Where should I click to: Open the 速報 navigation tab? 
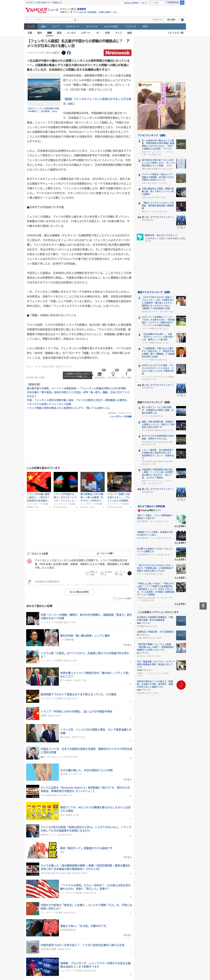(43, 27)
